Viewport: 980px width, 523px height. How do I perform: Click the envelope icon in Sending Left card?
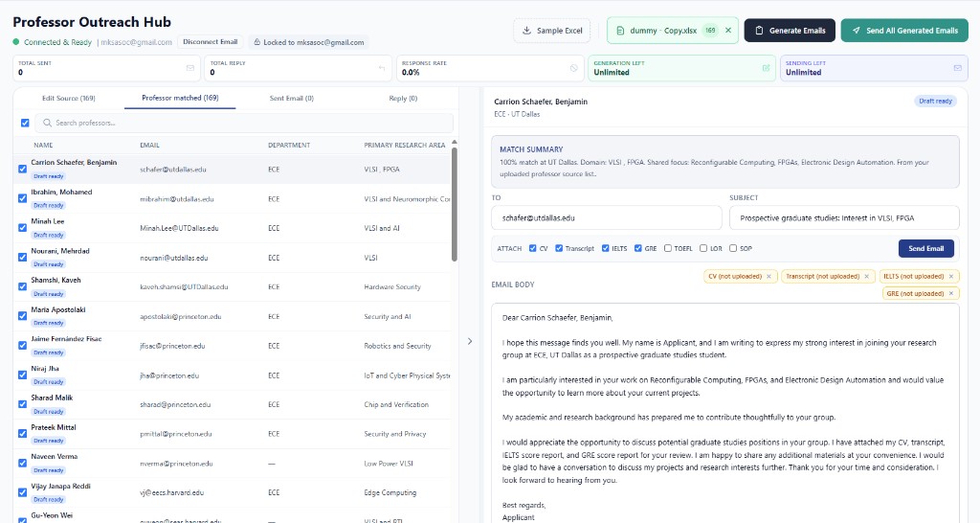click(x=957, y=68)
